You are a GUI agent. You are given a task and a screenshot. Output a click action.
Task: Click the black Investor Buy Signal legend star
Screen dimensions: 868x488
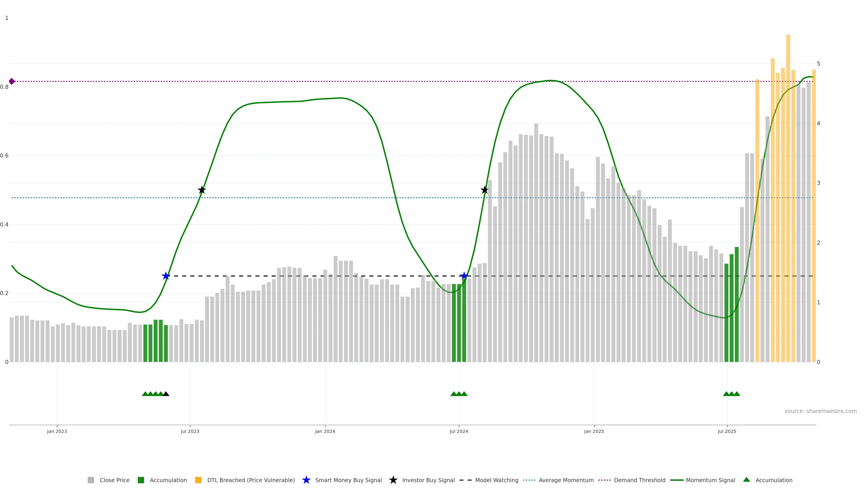pos(393,480)
